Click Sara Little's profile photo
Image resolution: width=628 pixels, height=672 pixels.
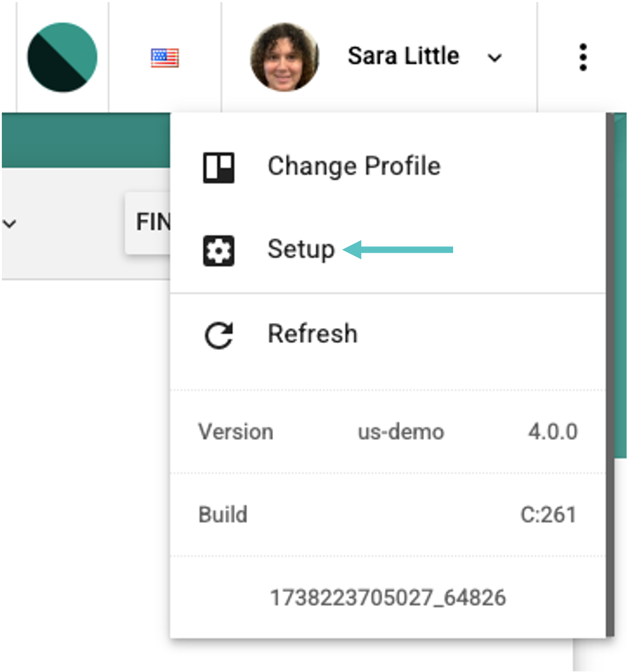tap(285, 57)
